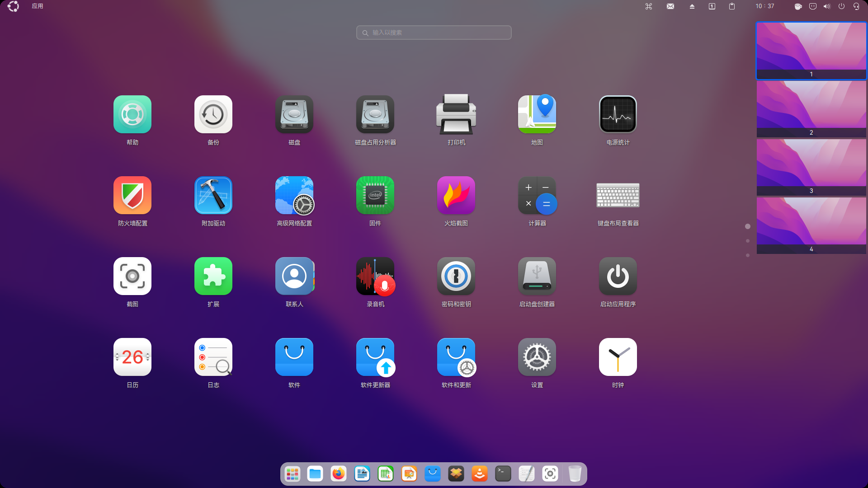This screenshot has height=488, width=868.
Task: Switch to workspace 4 thumbnail
Action: coord(811,225)
